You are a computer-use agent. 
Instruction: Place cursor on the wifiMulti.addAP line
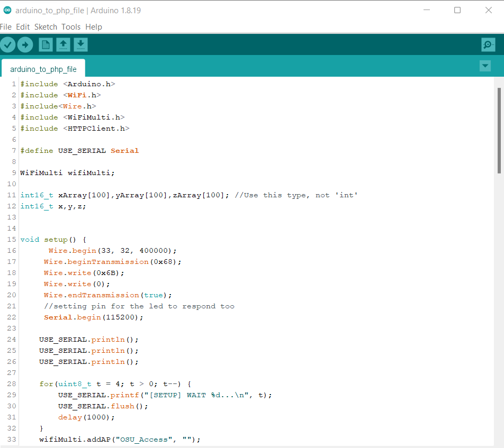120,440
